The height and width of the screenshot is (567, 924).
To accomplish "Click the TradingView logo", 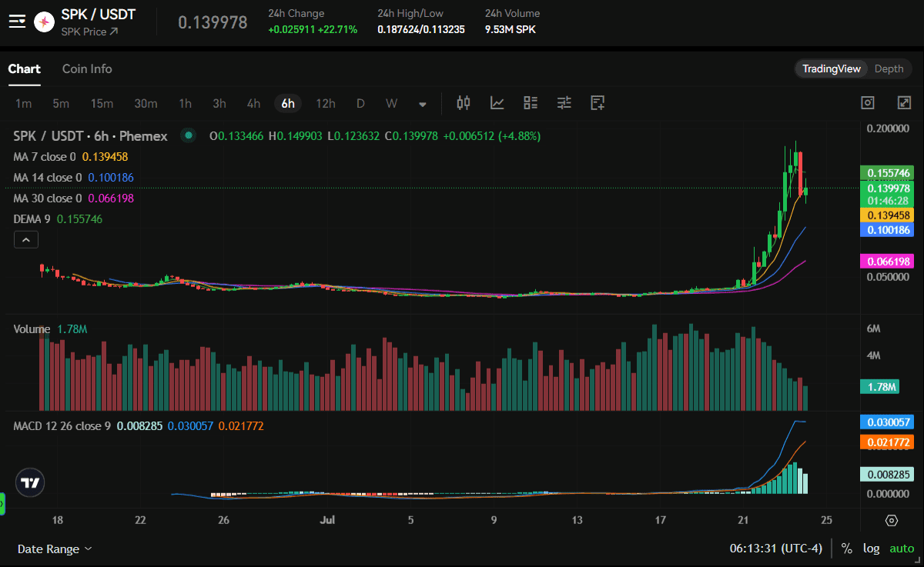I will [x=30, y=483].
